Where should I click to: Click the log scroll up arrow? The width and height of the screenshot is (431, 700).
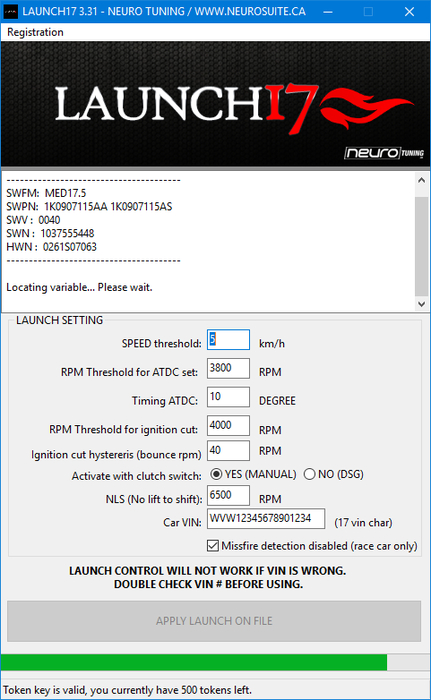point(421,180)
